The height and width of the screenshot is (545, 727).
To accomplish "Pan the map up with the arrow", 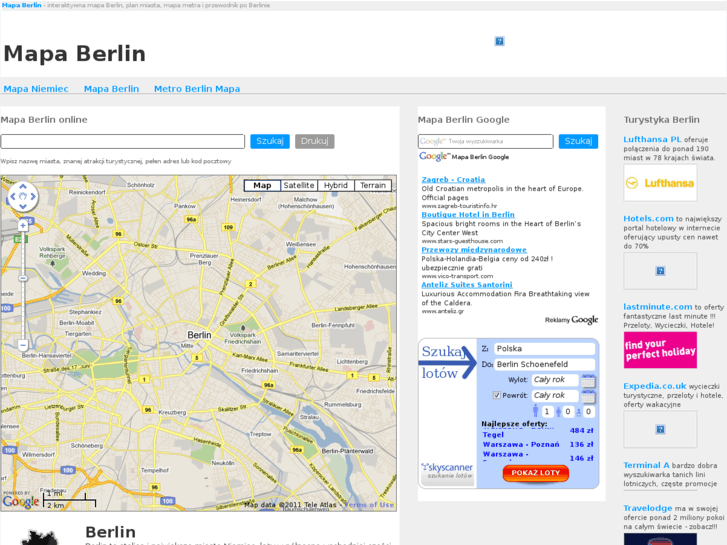I will point(23,186).
